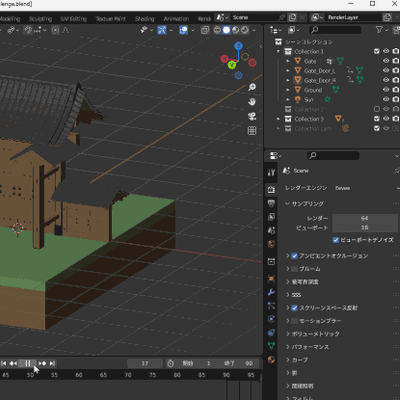Open the Physics properties tab
This screenshot has height=400, width=400.
click(x=271, y=319)
